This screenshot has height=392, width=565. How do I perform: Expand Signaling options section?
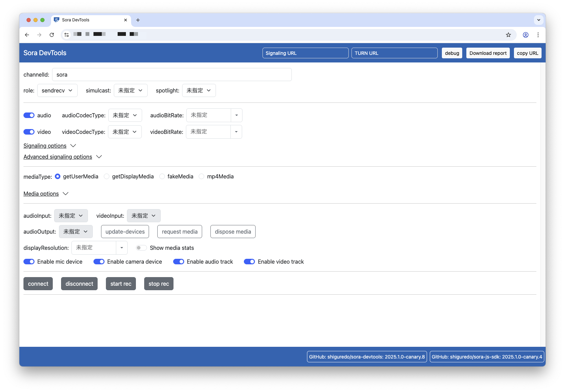(50, 146)
